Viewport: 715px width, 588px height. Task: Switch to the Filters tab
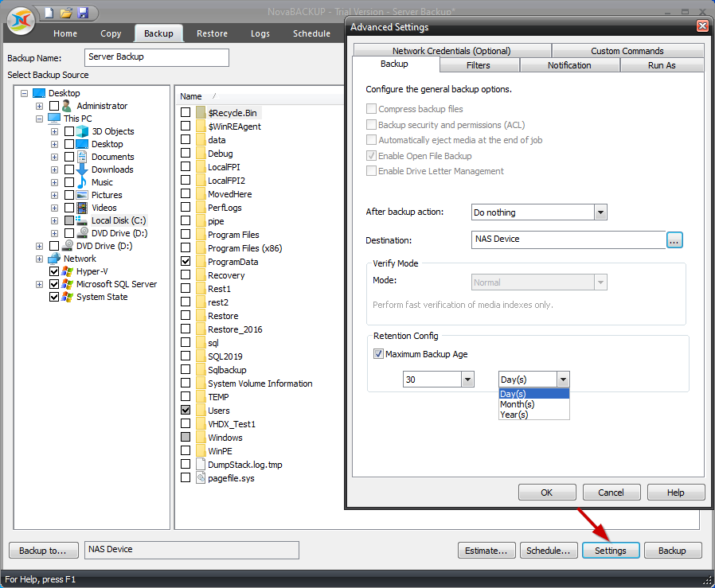coord(479,65)
